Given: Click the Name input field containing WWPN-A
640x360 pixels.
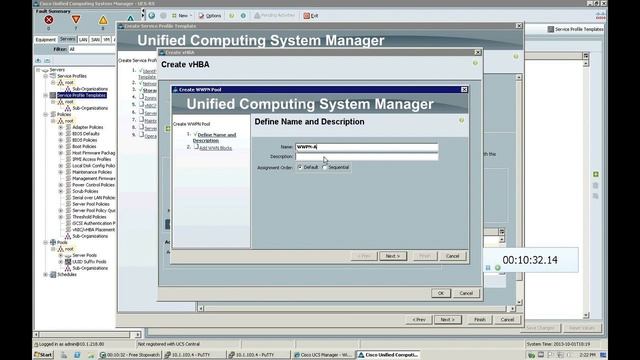Looking at the screenshot, I should [367, 147].
